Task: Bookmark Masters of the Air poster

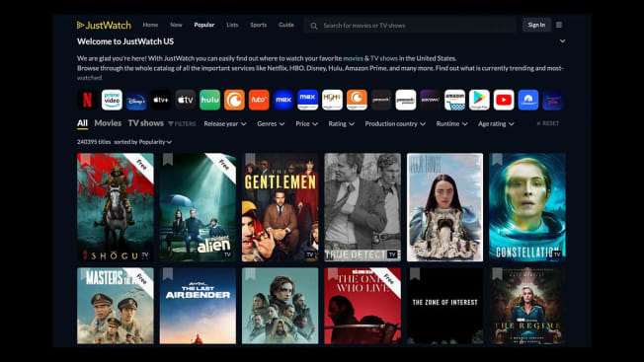Action: [x=85, y=274]
